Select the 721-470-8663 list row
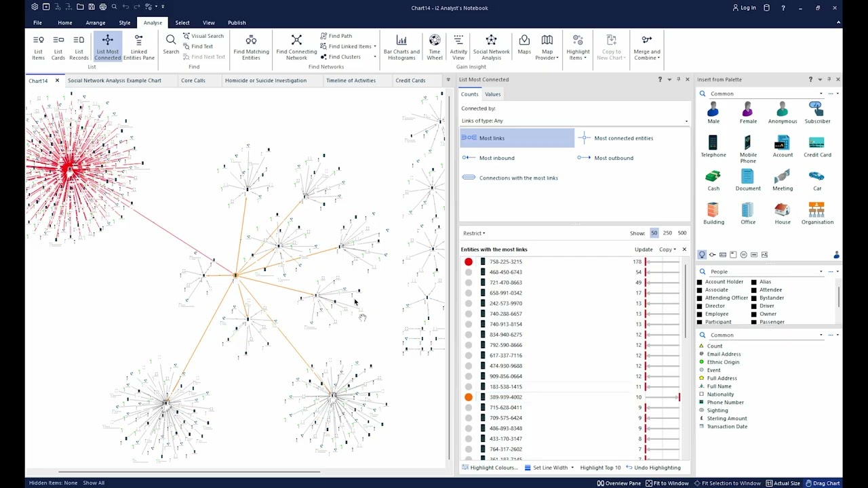This screenshot has height=488, width=868. click(x=571, y=283)
